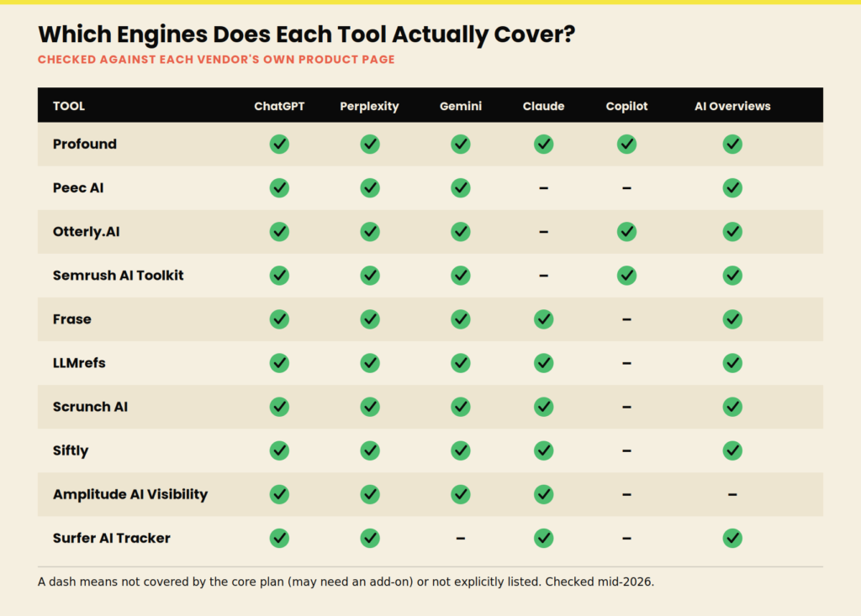Click Siftly's Claude checkmark
The image size is (861, 616).
tap(544, 450)
